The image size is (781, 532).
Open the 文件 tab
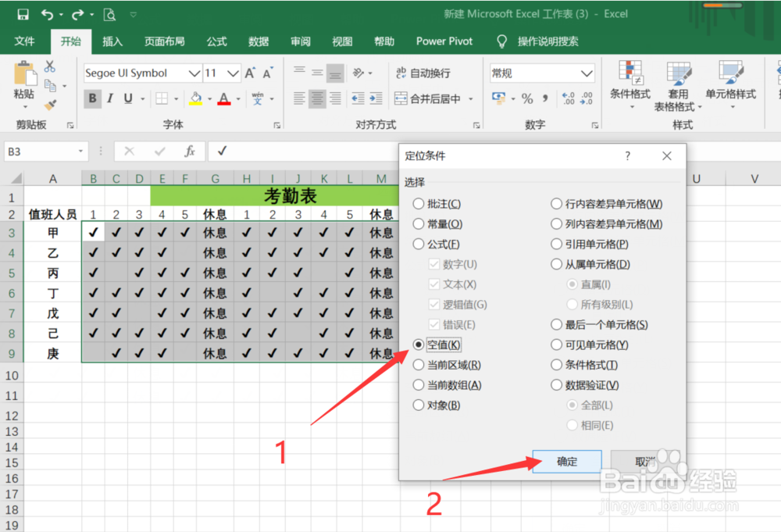[x=24, y=41]
